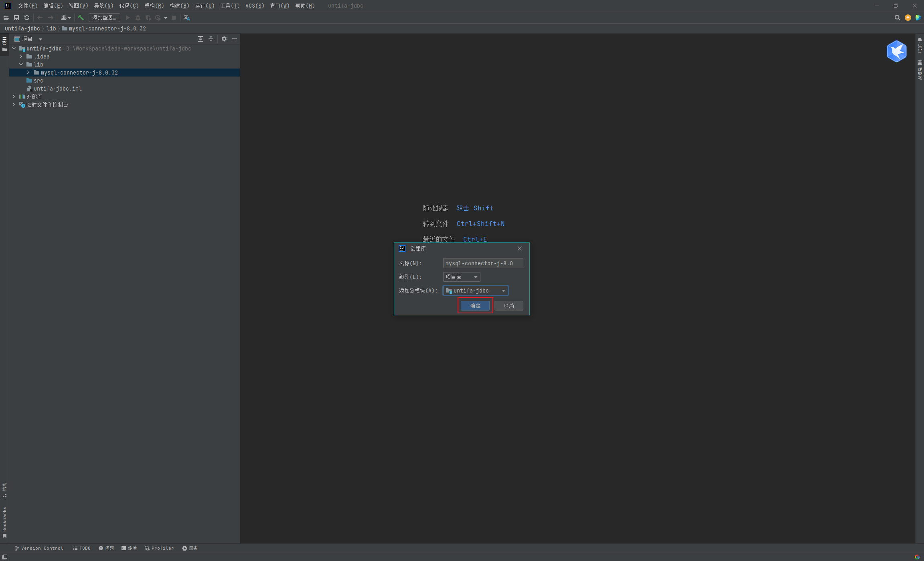Click untifa-jdbc in the breadcrumb bar
This screenshot has height=561, width=924.
(22, 28)
